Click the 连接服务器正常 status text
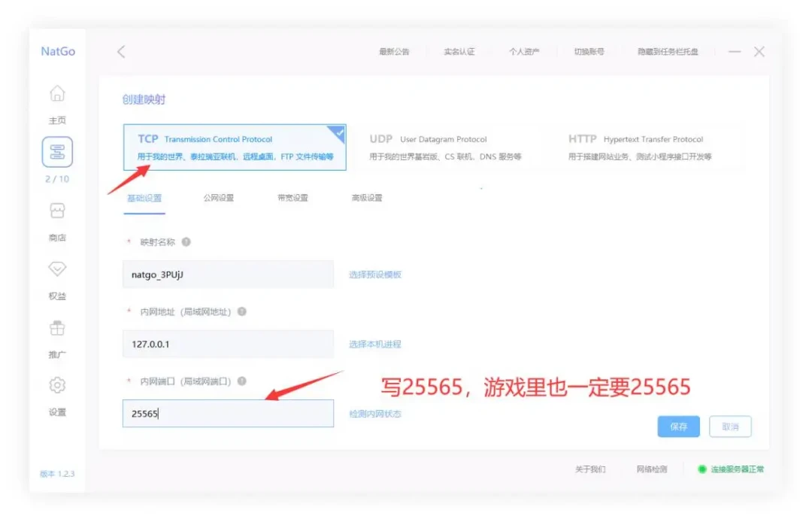812x522 pixels. 738,469
